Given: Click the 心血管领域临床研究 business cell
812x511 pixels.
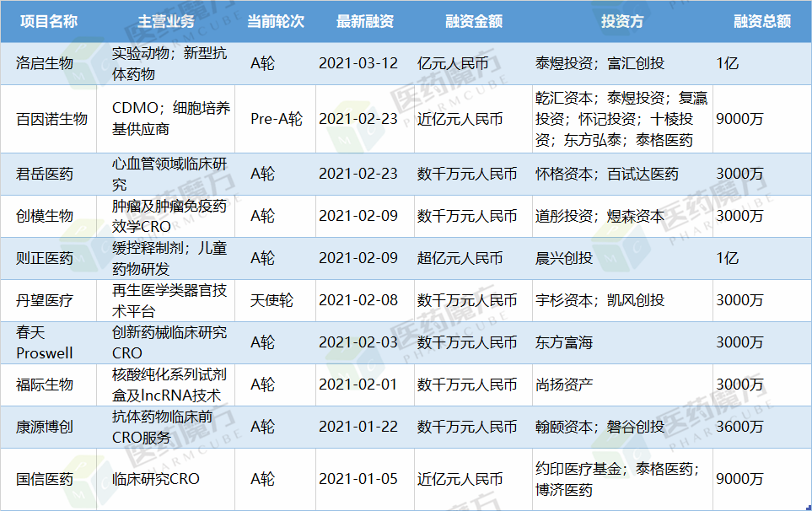Looking at the screenshot, I should point(166,174).
